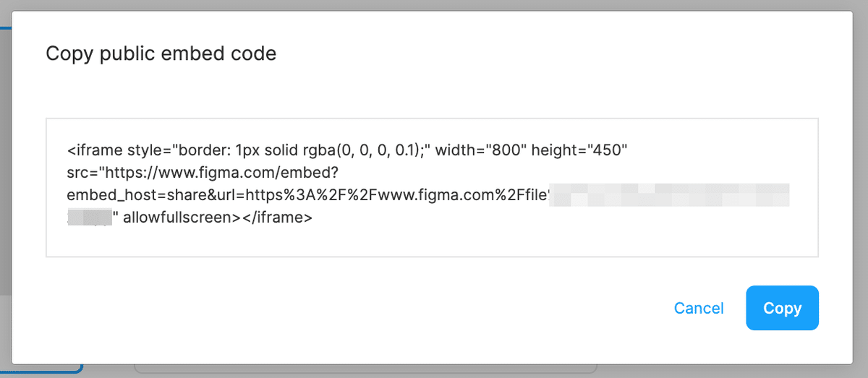Click the blurred text before 'allowfullscreen'

90,217
